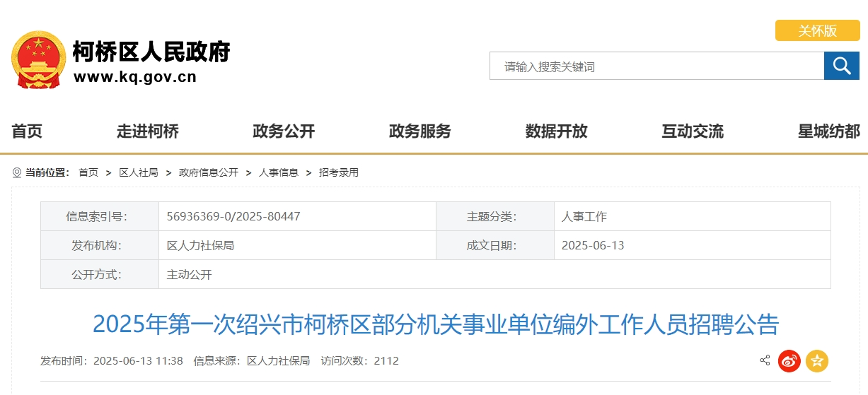Click the yellow star favorite icon

pos(817,361)
